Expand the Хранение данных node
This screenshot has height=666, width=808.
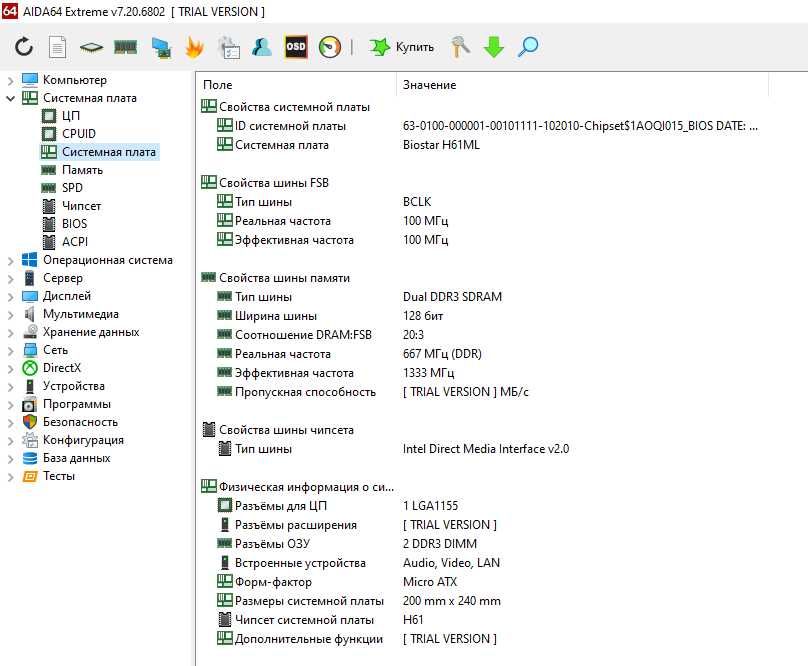[10, 333]
